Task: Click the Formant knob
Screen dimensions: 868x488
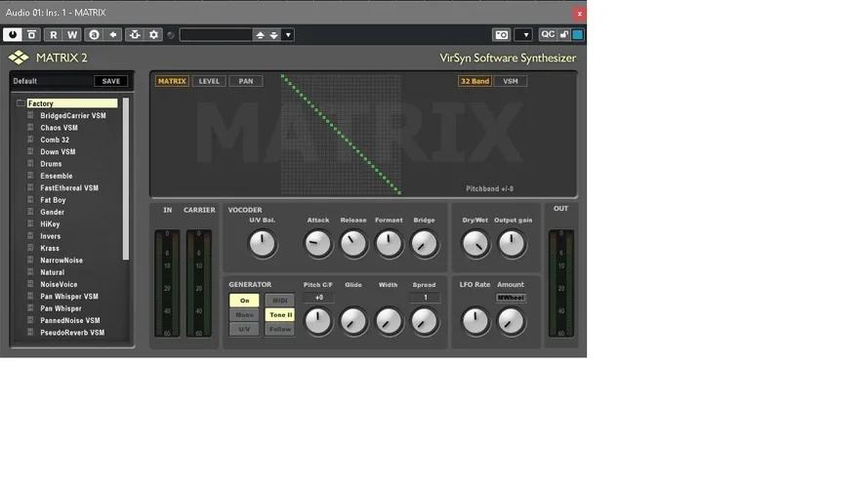Action: click(389, 244)
